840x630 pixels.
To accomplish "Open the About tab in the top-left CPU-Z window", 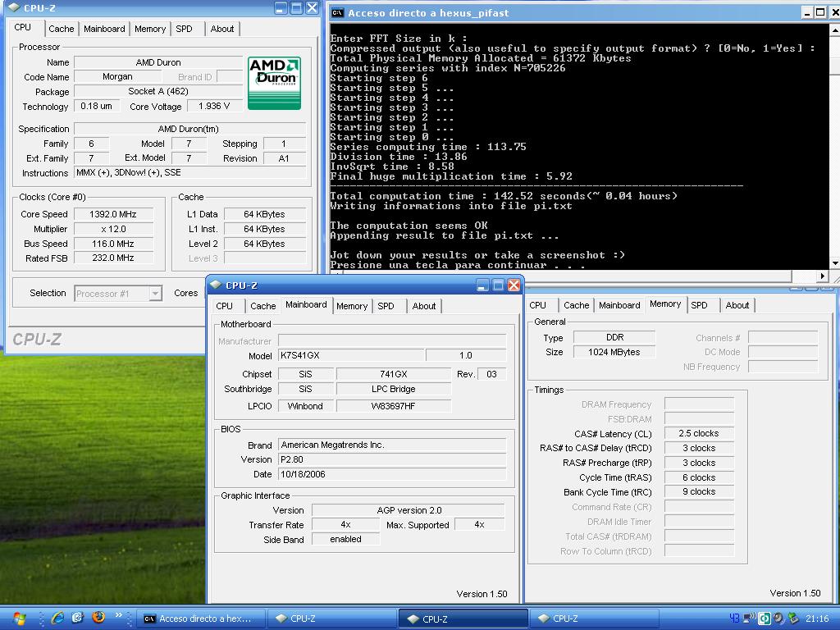I will pyautogui.click(x=221, y=29).
